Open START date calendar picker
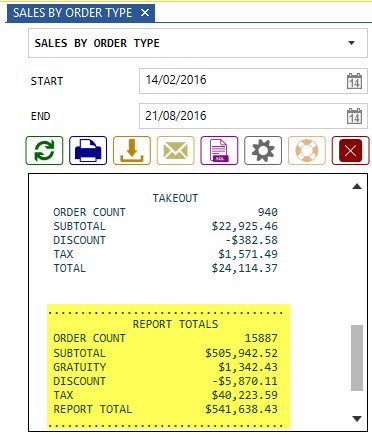 click(x=354, y=81)
